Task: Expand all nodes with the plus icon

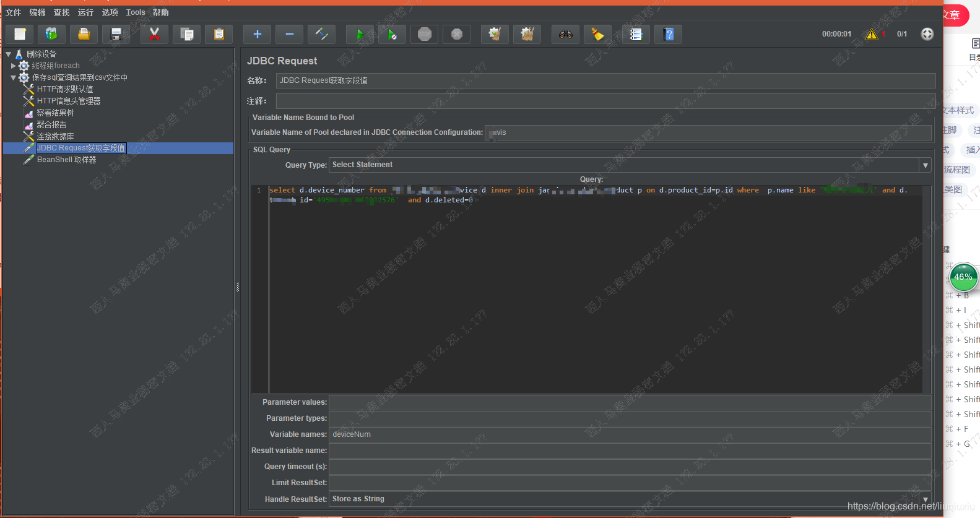Action: (x=258, y=34)
